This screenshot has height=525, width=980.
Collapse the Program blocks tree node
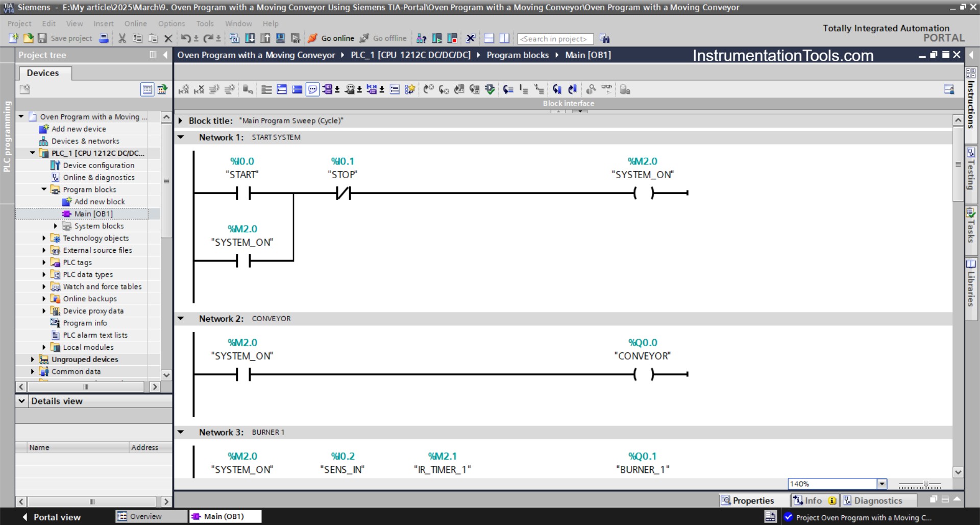click(44, 189)
